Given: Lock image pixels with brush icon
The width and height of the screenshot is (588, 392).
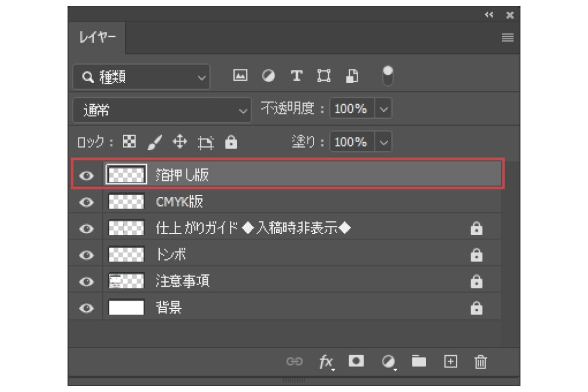Looking at the screenshot, I should pyautogui.click(x=155, y=142).
